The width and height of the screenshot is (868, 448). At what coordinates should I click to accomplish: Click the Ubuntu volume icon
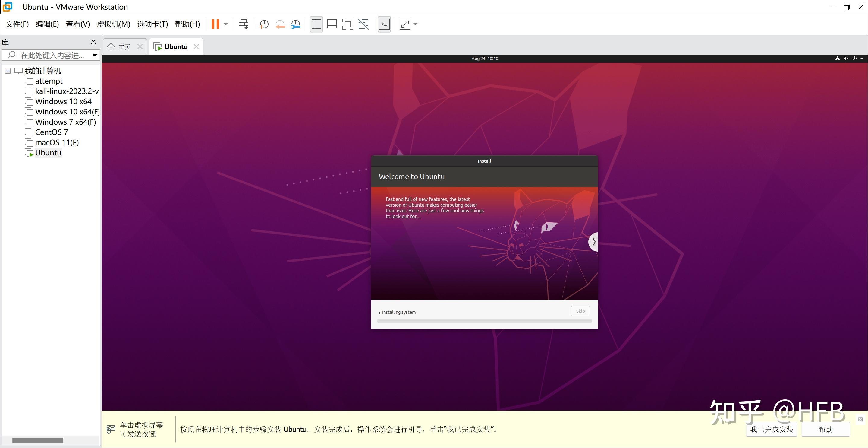click(x=846, y=58)
